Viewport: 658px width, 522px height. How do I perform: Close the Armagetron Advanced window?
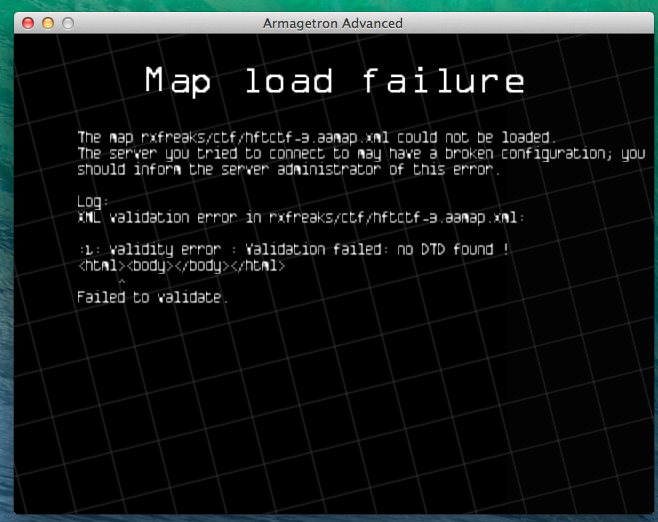[28, 23]
